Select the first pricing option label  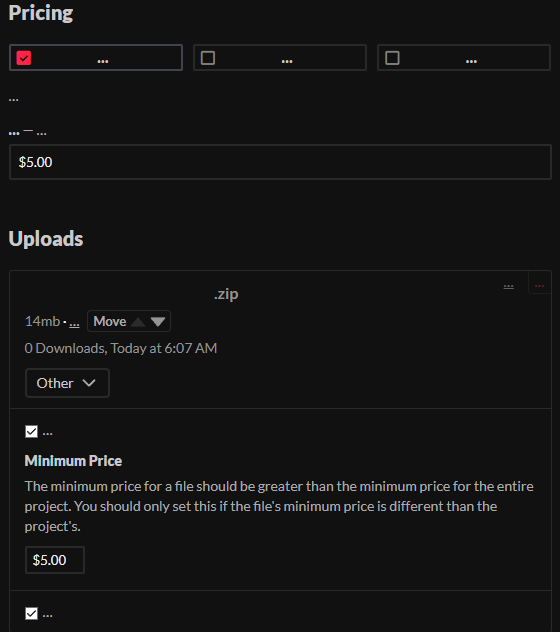point(103,61)
